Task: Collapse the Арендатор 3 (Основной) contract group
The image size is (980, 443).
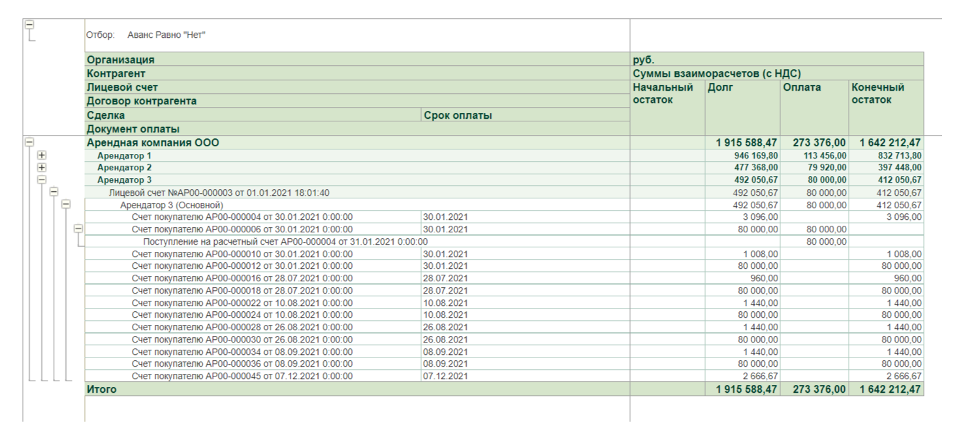Action: click(x=65, y=204)
